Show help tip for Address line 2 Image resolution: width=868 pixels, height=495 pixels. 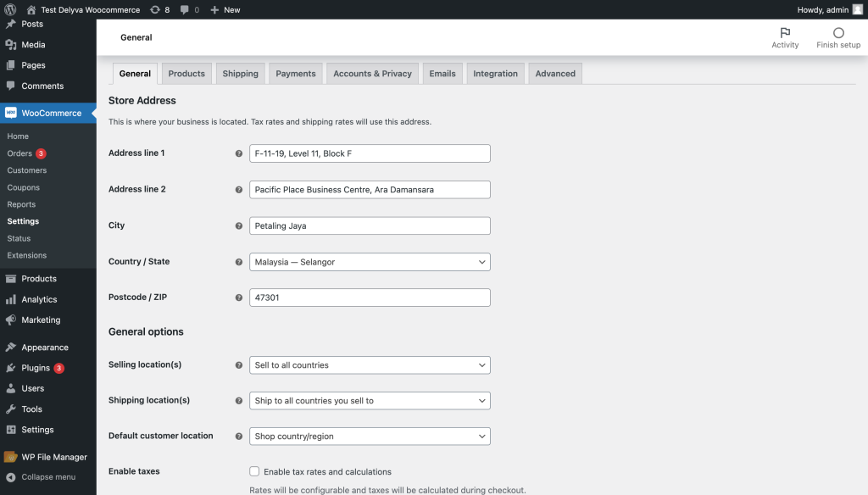238,189
